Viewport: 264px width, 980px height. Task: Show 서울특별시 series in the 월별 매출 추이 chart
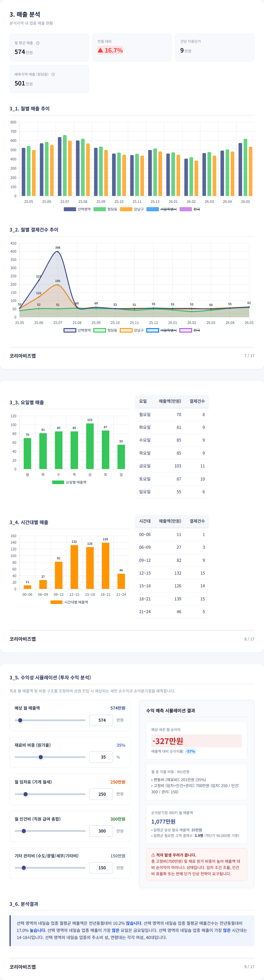(162, 209)
